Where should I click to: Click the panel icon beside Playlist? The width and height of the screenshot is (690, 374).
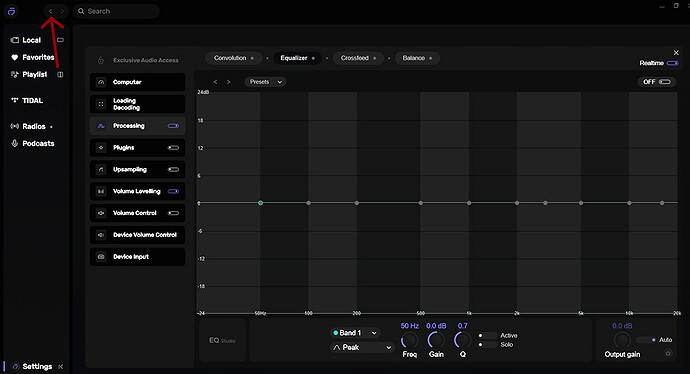(60, 74)
